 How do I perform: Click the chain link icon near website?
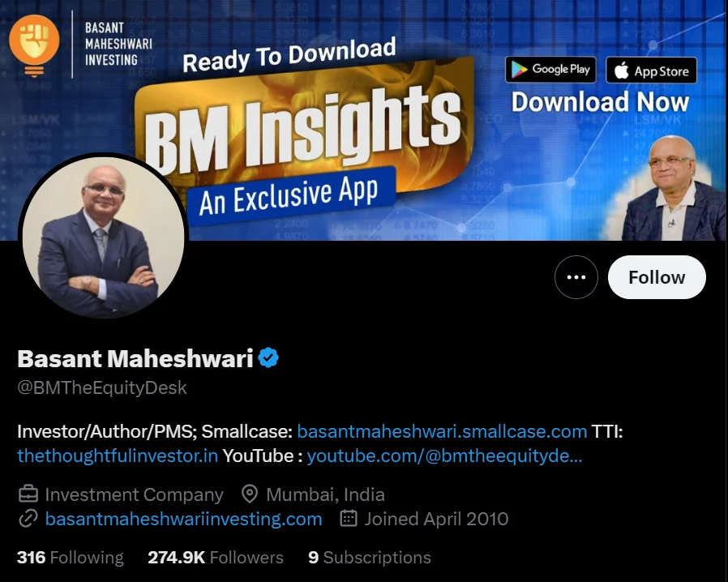click(x=28, y=519)
